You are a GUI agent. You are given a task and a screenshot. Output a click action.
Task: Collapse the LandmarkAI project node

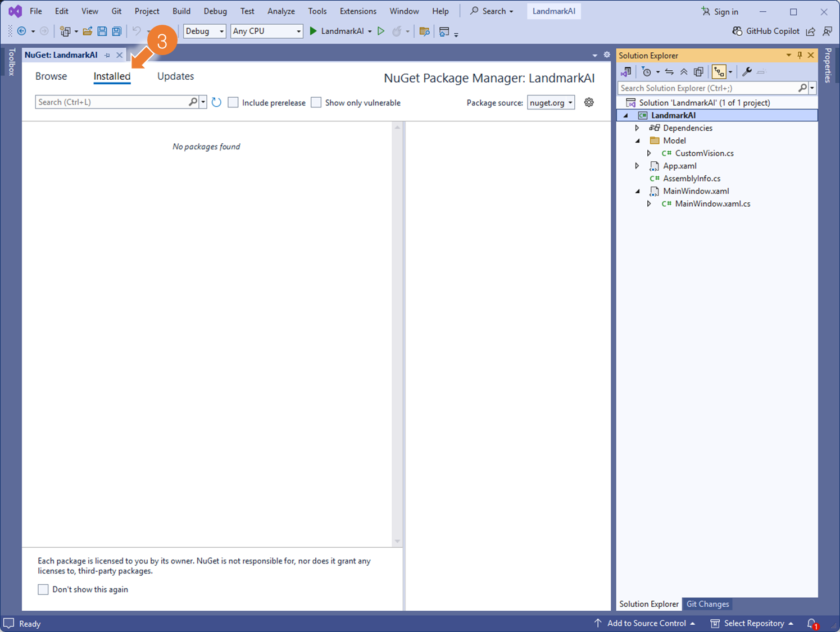(x=625, y=116)
